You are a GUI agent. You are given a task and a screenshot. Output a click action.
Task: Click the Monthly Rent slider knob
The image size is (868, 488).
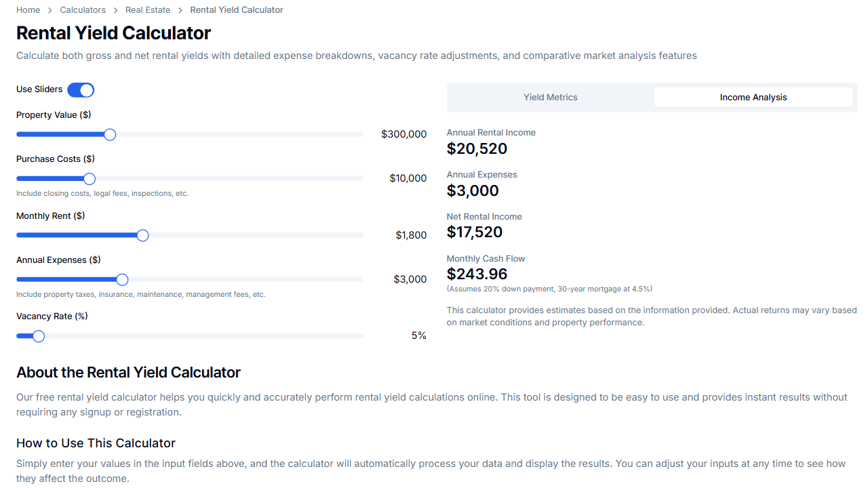click(x=142, y=236)
